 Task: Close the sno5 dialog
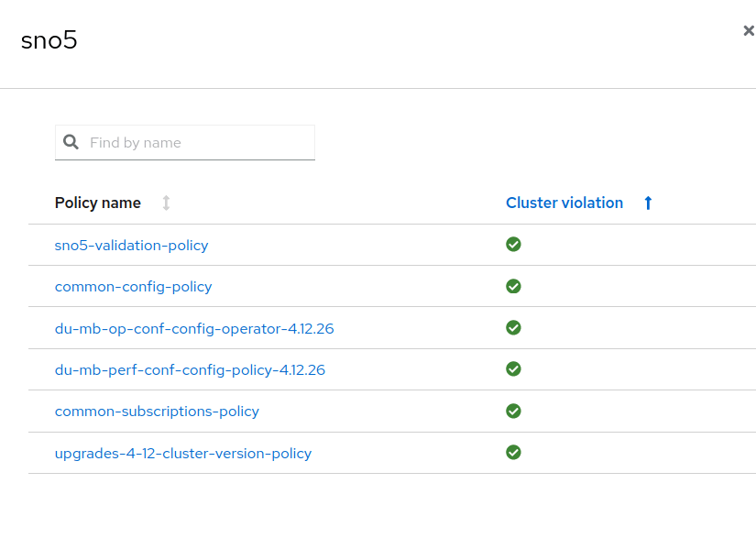pos(748,31)
